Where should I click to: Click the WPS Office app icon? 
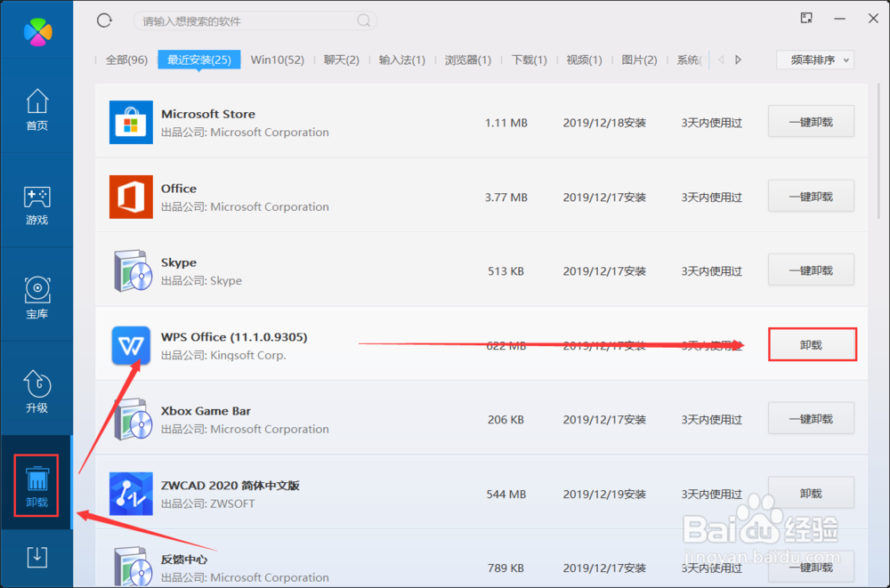tap(131, 345)
